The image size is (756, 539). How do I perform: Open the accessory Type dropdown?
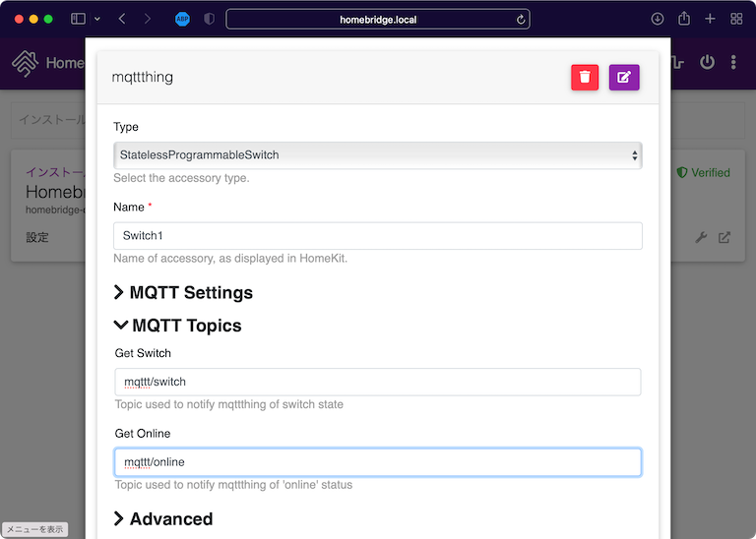378,155
